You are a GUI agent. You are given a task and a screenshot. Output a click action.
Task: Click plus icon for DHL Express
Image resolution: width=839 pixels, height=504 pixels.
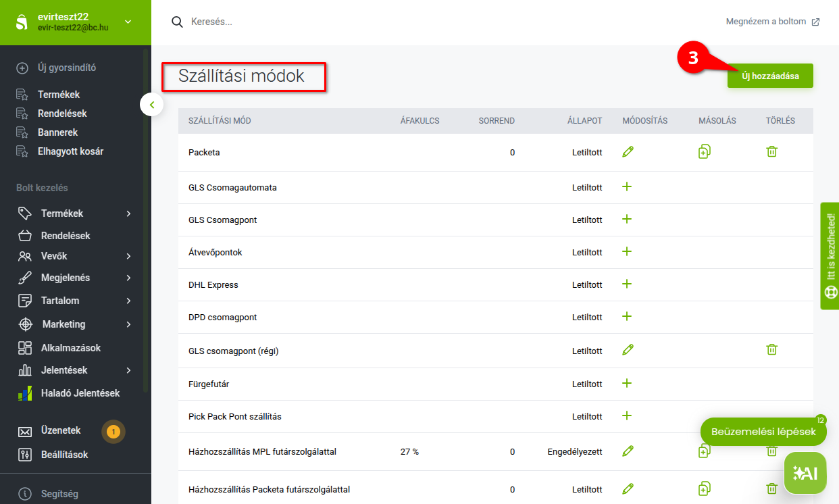(627, 284)
